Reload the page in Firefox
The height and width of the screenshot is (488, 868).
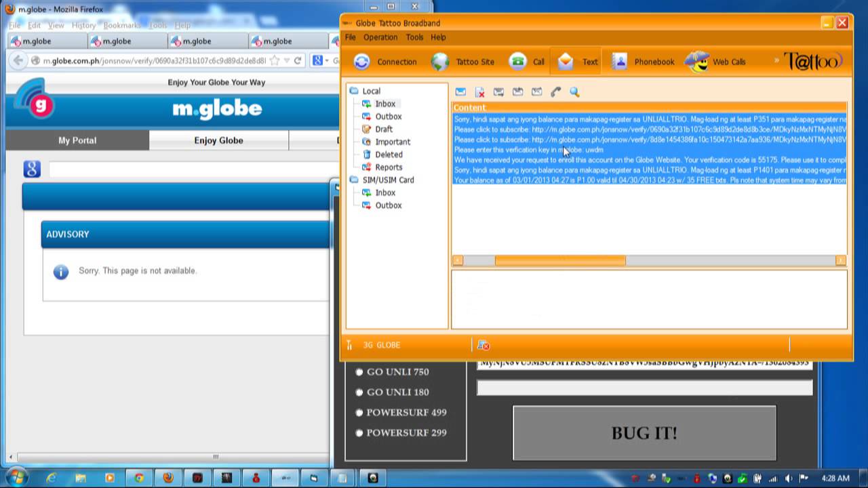click(298, 60)
